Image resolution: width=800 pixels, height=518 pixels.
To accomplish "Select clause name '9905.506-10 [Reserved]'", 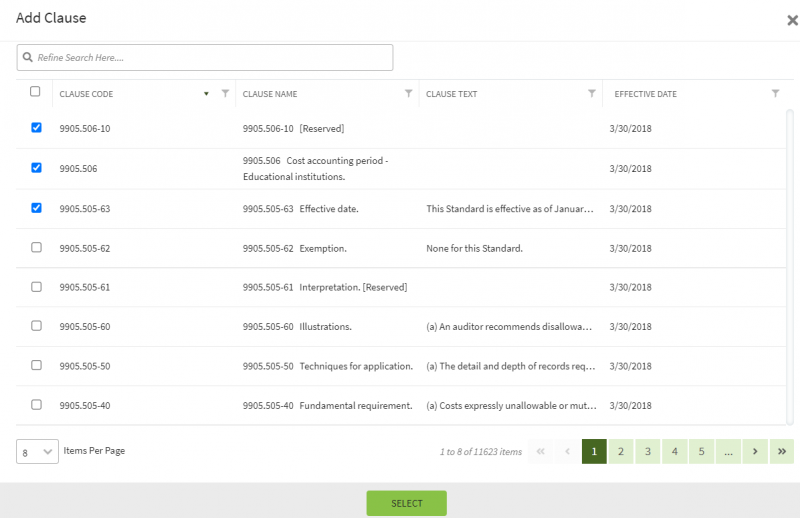I will (x=293, y=129).
